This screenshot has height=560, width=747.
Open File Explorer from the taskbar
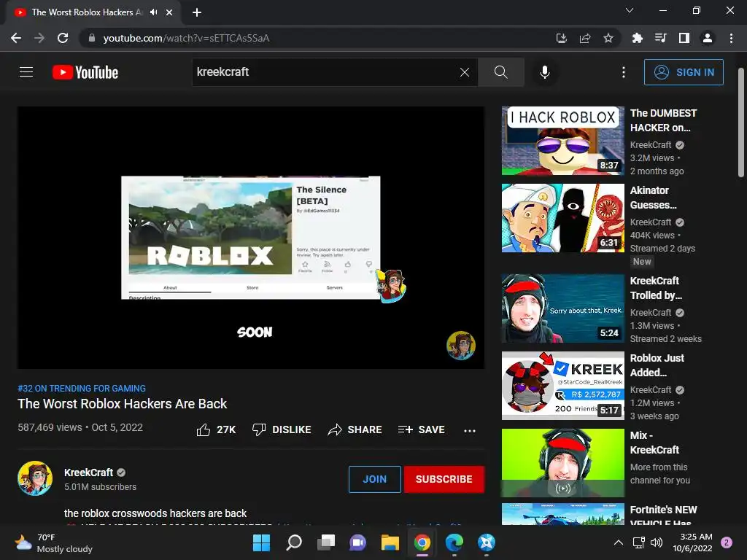tap(390, 542)
